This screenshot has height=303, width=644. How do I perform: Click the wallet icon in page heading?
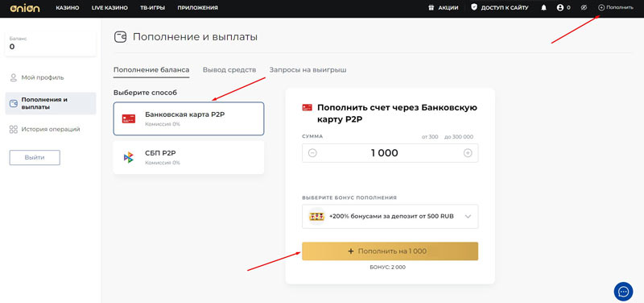[x=120, y=37]
